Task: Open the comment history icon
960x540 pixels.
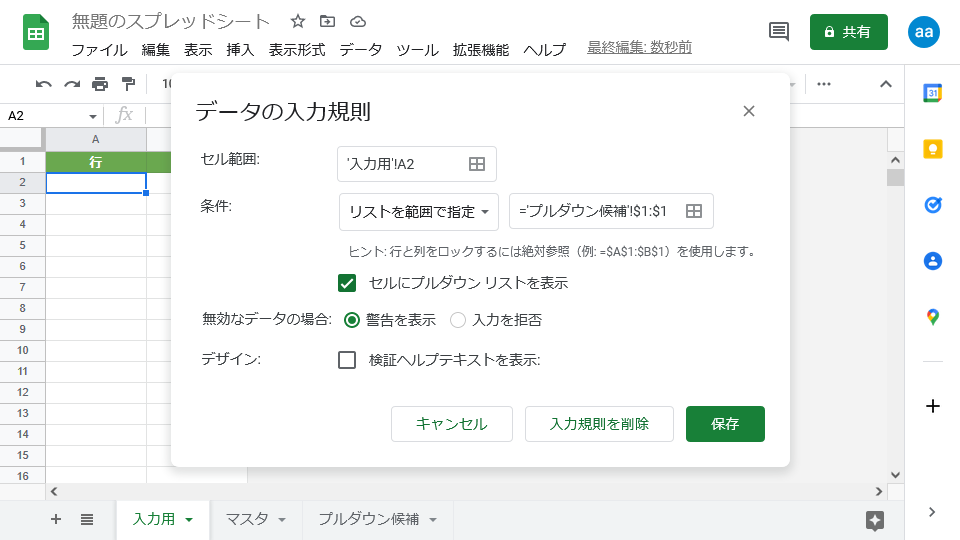Action: 779,31
